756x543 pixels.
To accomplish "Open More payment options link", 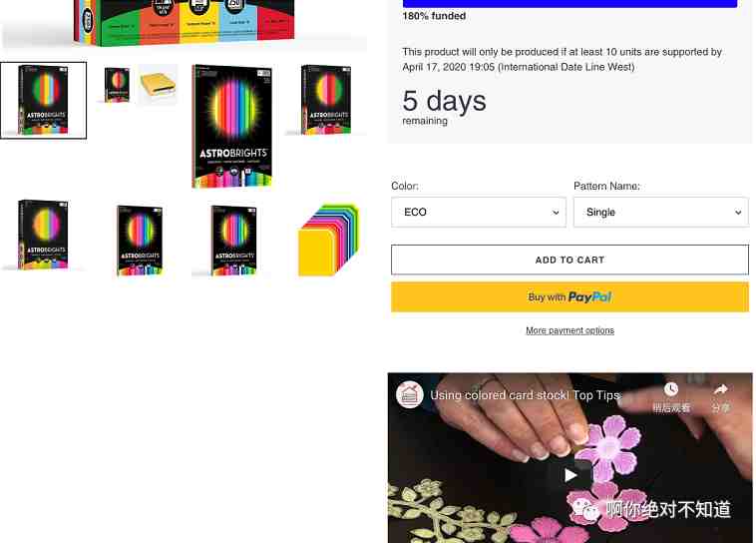I will click(569, 330).
